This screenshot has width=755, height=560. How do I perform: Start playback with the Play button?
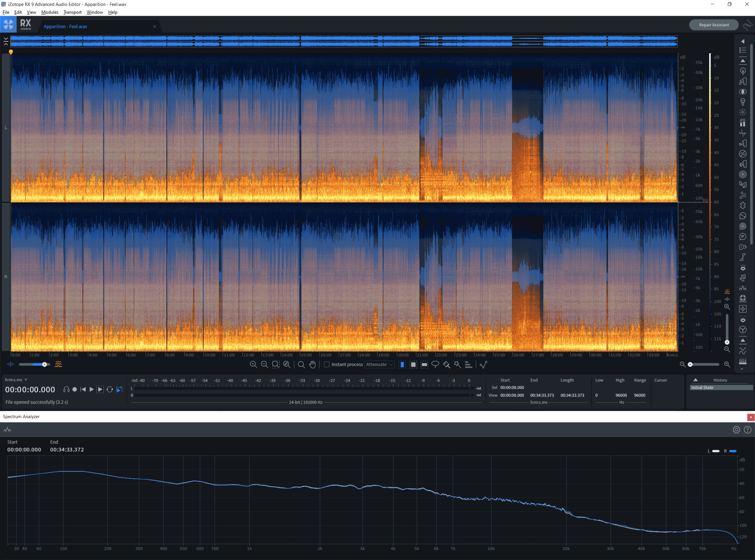pos(91,389)
